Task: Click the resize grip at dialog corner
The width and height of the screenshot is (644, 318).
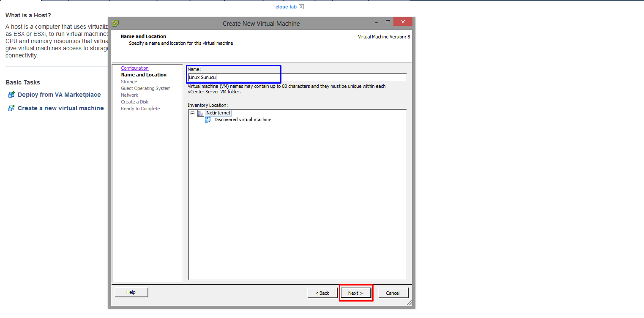Action: pyautogui.click(x=409, y=303)
